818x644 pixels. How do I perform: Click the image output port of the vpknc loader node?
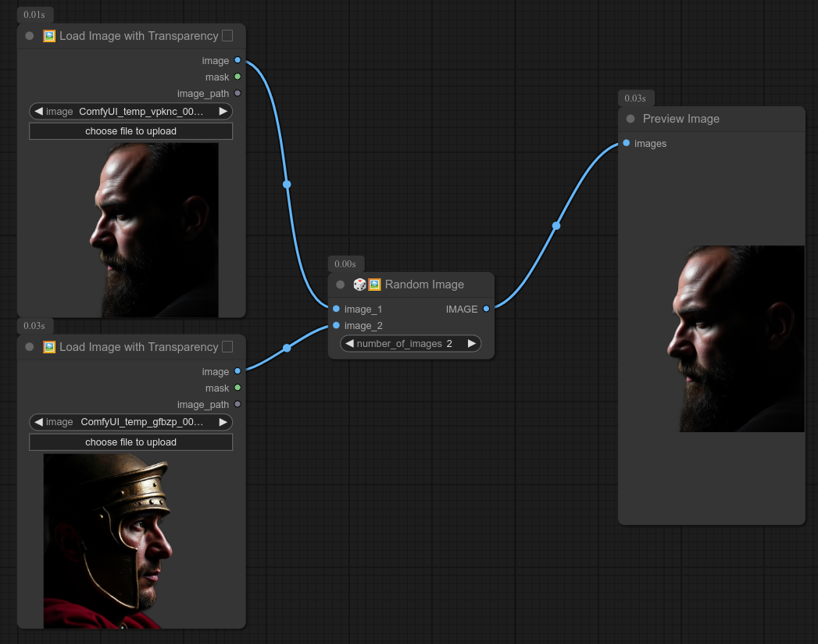[x=238, y=60]
